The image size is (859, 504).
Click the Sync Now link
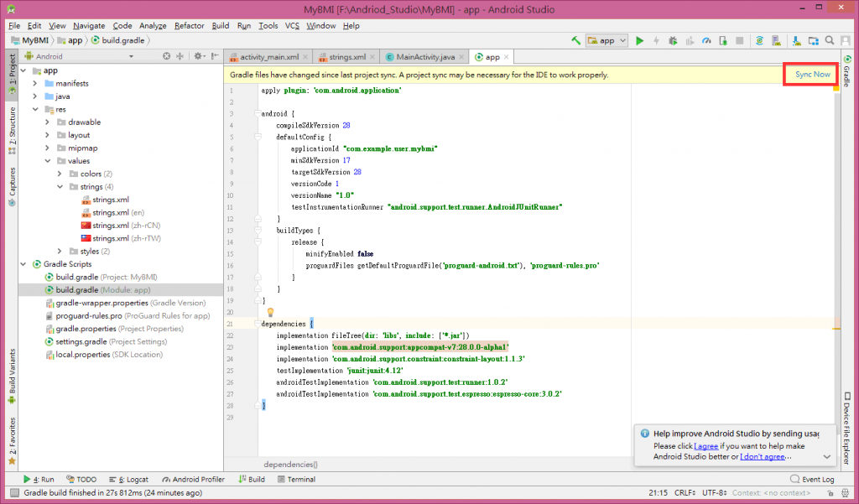pyautogui.click(x=812, y=75)
